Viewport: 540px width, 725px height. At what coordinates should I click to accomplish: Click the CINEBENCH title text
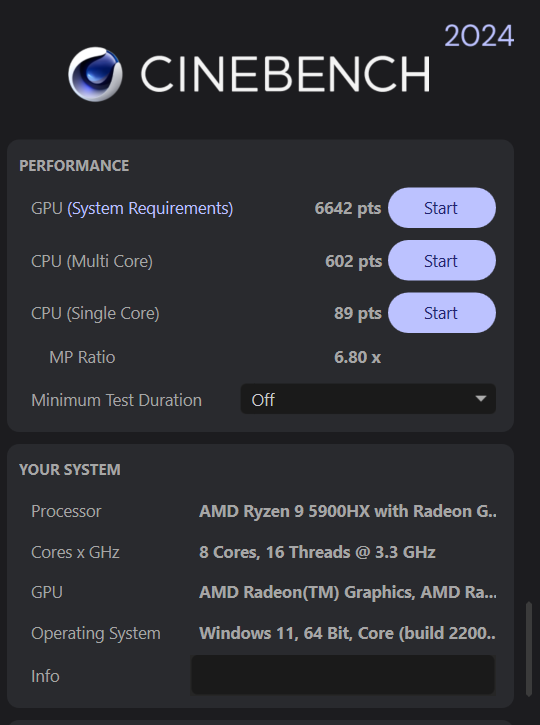[286, 74]
